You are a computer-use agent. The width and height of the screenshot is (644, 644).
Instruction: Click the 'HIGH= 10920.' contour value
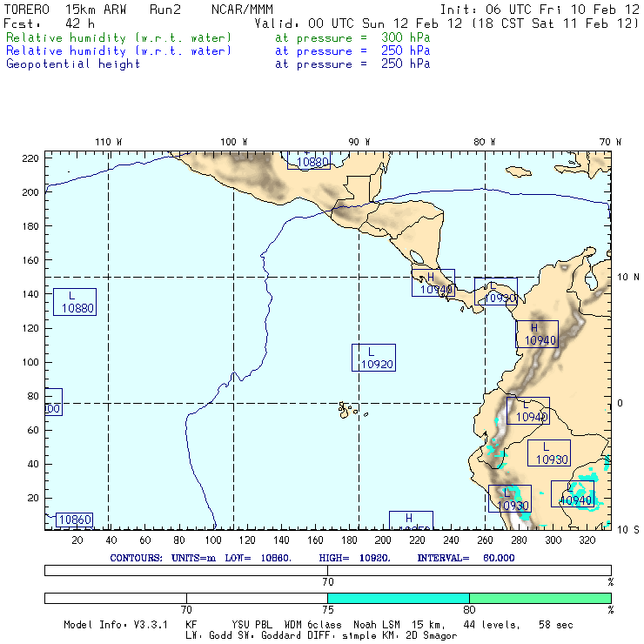(x=354, y=558)
